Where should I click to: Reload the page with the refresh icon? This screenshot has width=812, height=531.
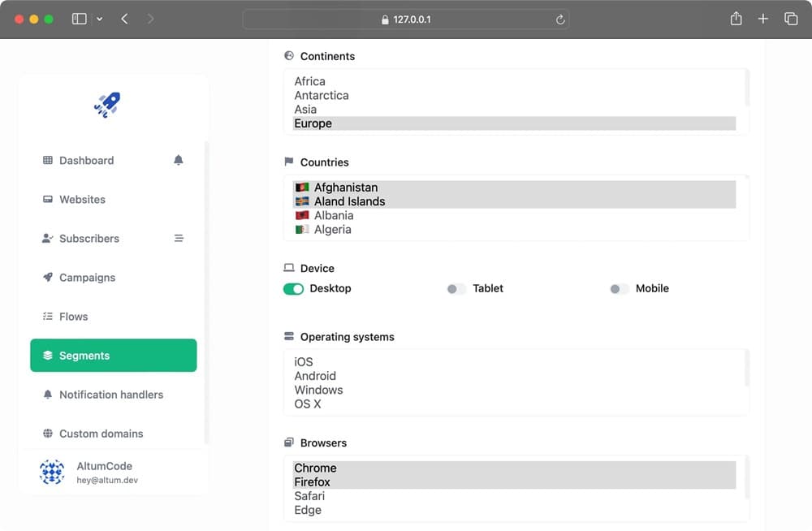(x=559, y=19)
